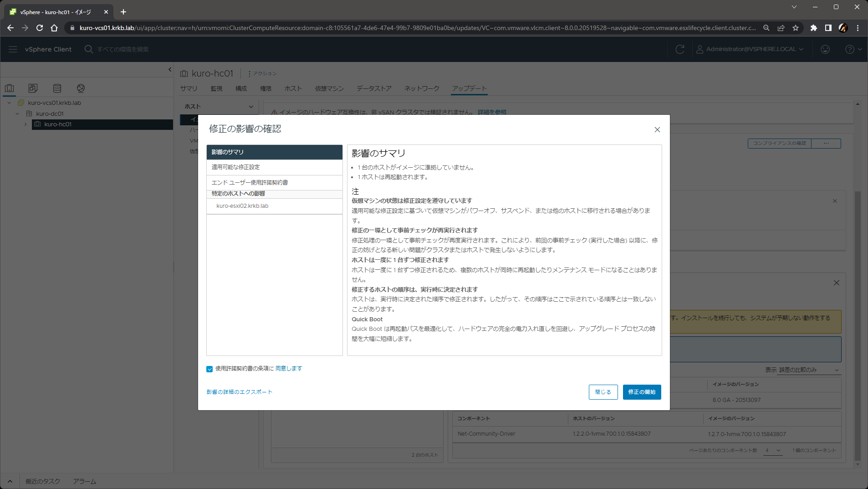This screenshot has height=489, width=868.
Task: Open the help question mark icon
Action: pyautogui.click(x=849, y=49)
